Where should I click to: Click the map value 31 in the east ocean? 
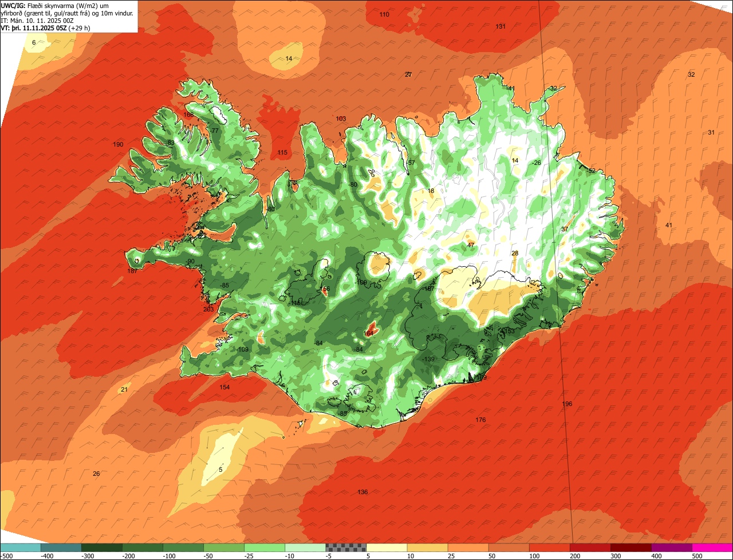click(711, 132)
